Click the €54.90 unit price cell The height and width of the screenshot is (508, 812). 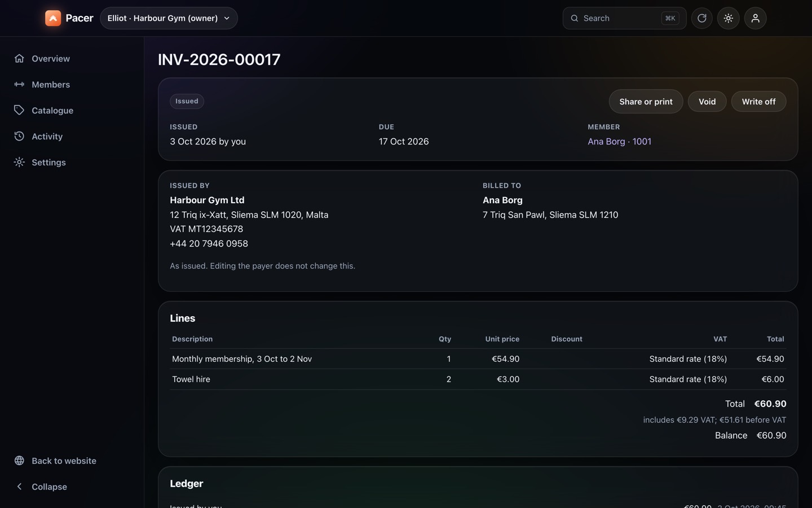(505, 359)
